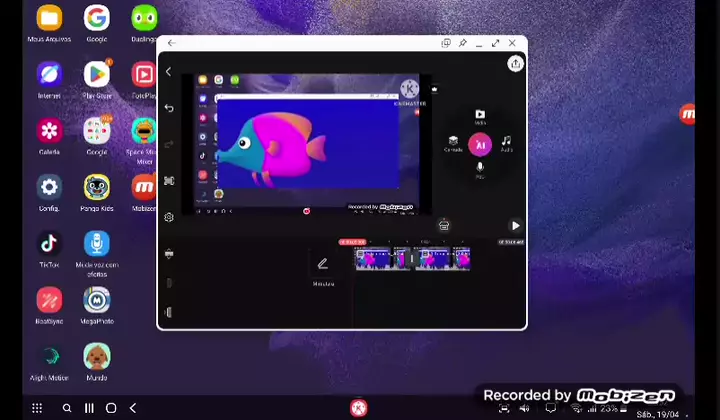Pin the KineMaster pop-up window
Screen dimensions: 720x420
tap(462, 43)
